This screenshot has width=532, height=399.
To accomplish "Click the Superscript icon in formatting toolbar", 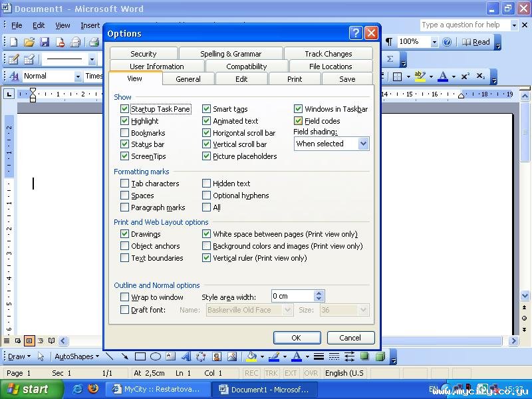I will pos(465,76).
